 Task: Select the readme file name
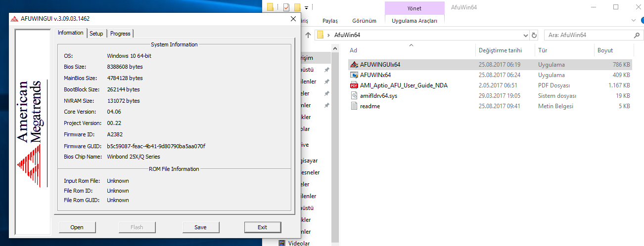(370, 106)
